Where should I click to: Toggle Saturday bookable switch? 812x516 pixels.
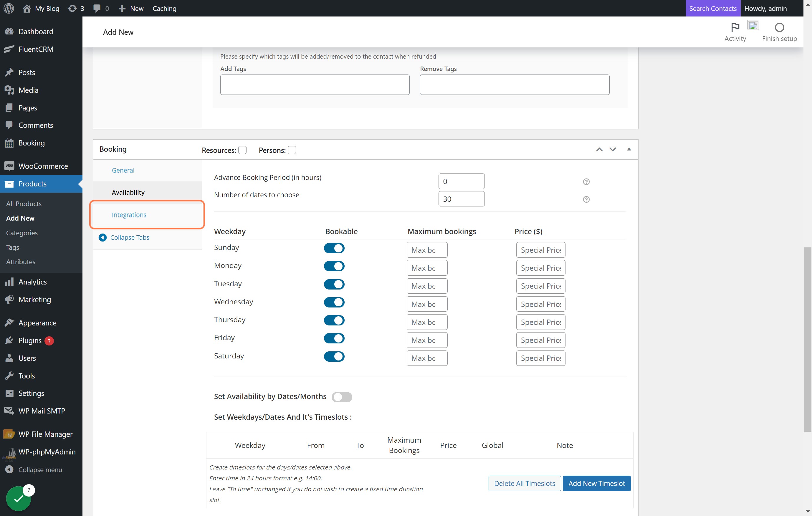pyautogui.click(x=334, y=356)
